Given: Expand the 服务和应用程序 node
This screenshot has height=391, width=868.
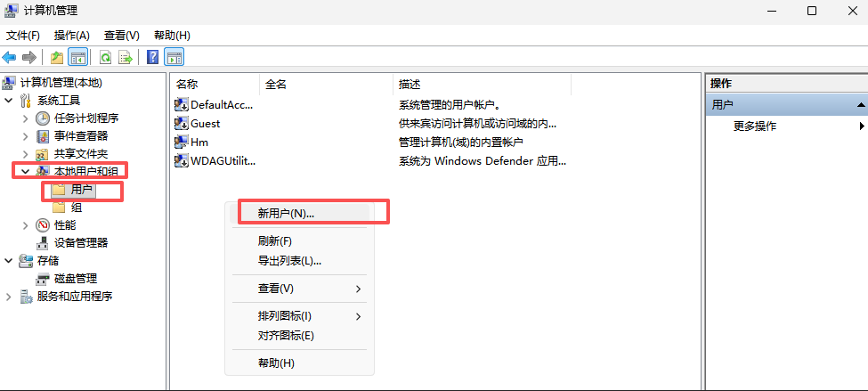Looking at the screenshot, I should (9, 297).
